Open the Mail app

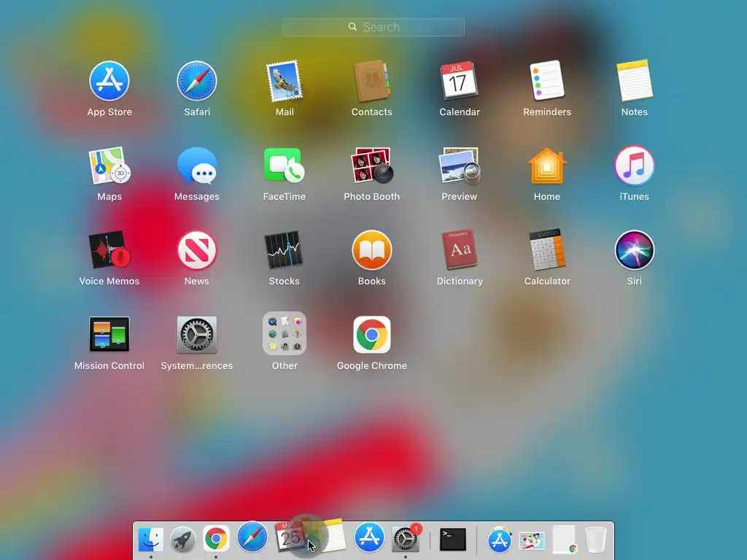click(x=285, y=81)
